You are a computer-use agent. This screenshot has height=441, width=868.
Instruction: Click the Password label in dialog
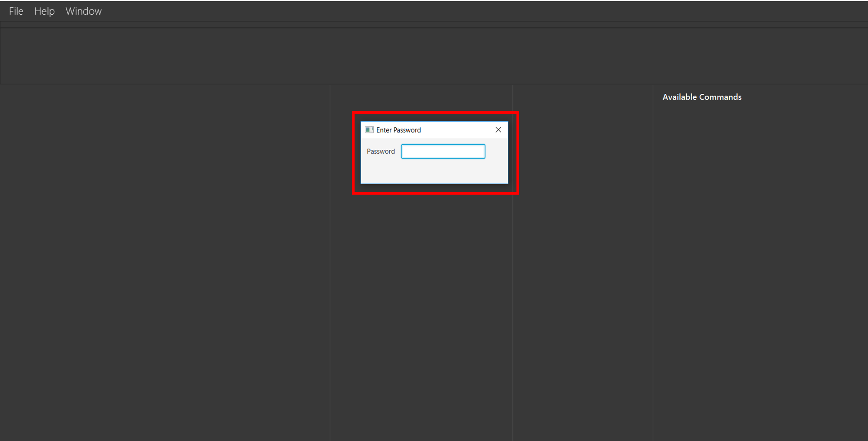pos(381,151)
